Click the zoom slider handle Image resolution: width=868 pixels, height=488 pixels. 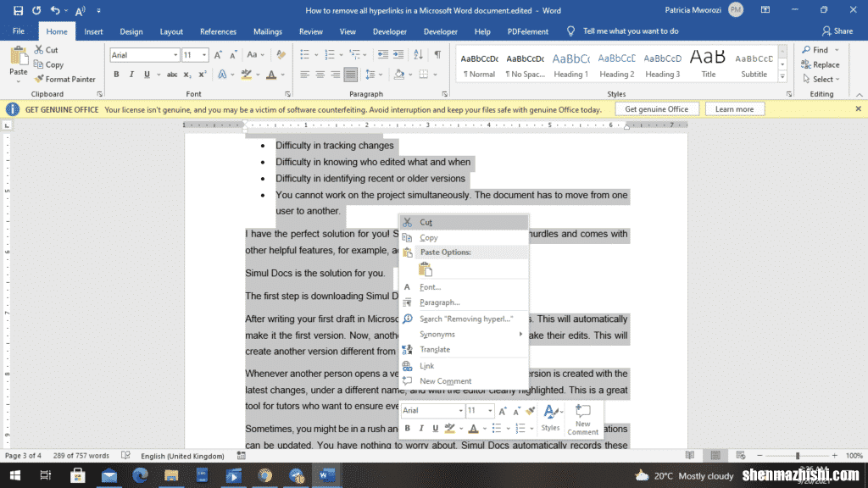point(798,455)
